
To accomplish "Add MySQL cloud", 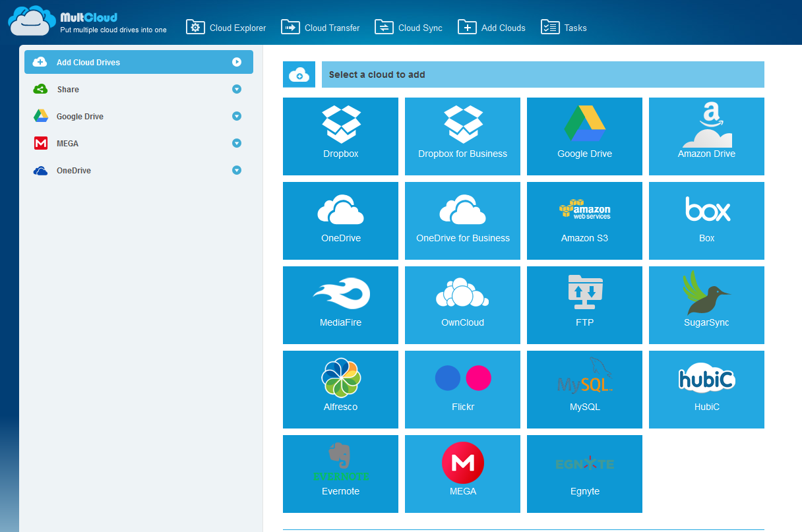I will coord(584,390).
